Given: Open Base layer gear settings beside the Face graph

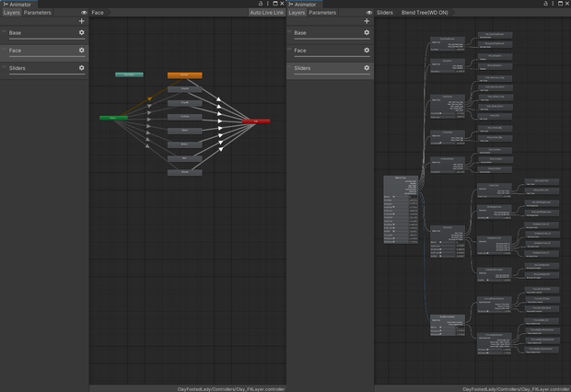Looking at the screenshot, I should [82, 32].
